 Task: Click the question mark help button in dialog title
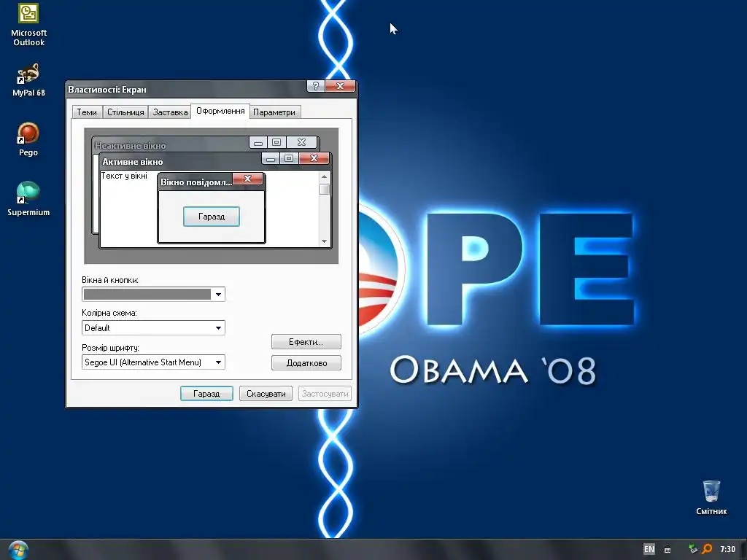(315, 86)
